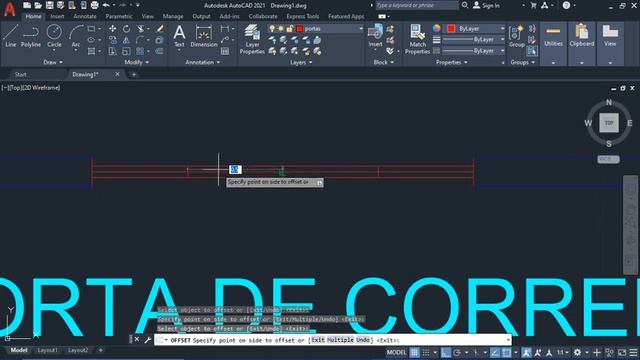
Task: Start the Dimension tool
Action: pyautogui.click(x=204, y=36)
